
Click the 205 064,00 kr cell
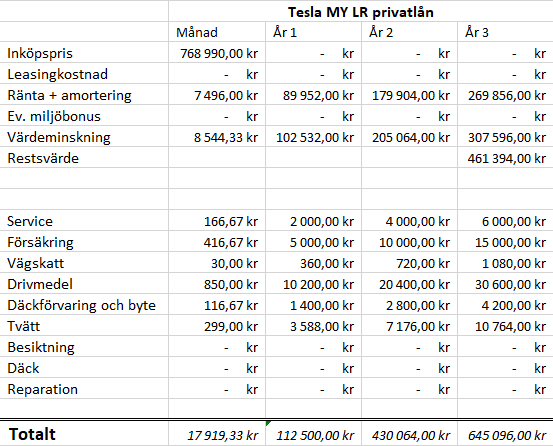pos(409,137)
